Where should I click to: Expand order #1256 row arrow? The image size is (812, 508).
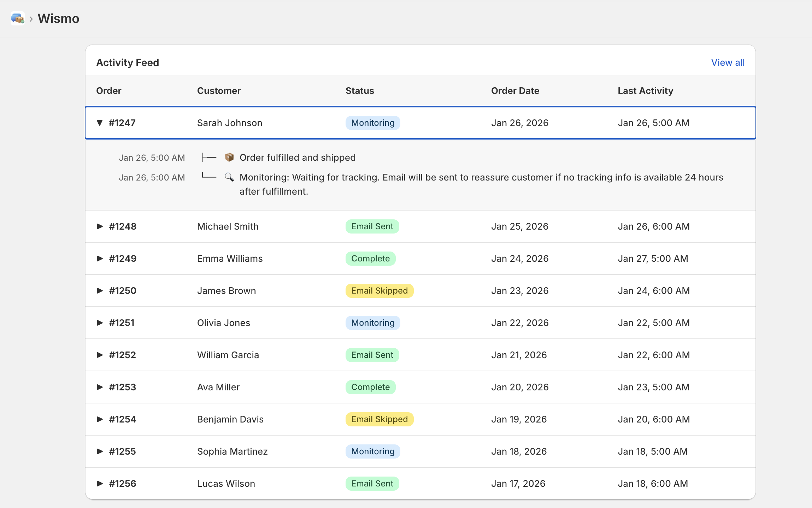(x=100, y=484)
